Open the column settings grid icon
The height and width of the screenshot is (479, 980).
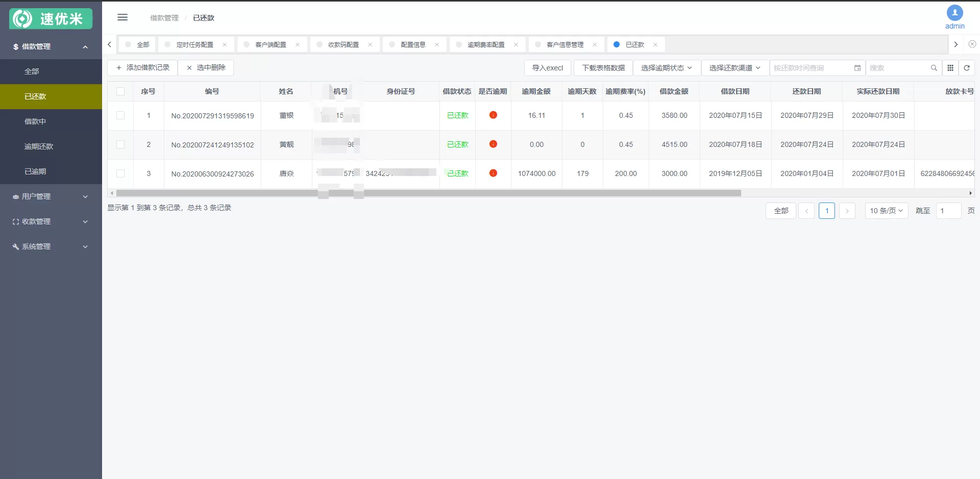pyautogui.click(x=950, y=67)
